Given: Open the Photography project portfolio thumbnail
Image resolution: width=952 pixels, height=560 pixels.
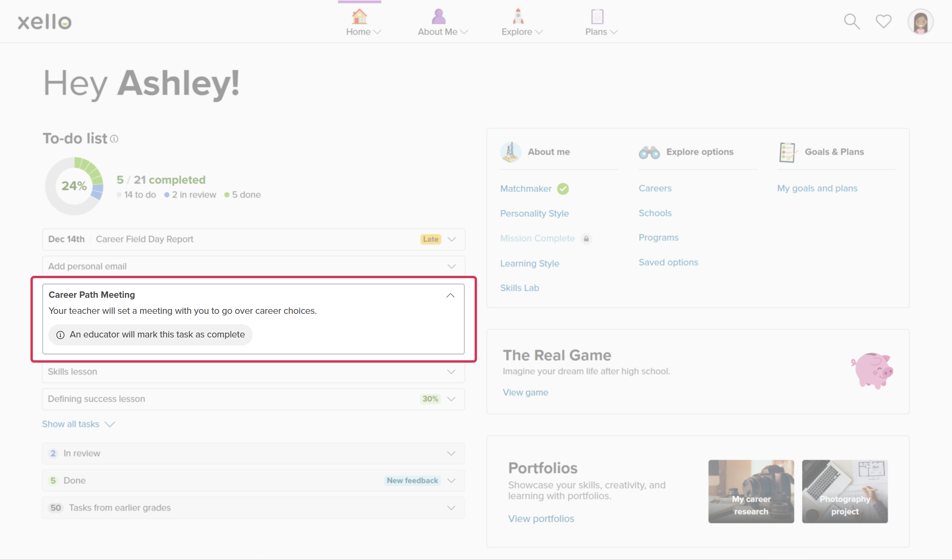Looking at the screenshot, I should pos(845,491).
